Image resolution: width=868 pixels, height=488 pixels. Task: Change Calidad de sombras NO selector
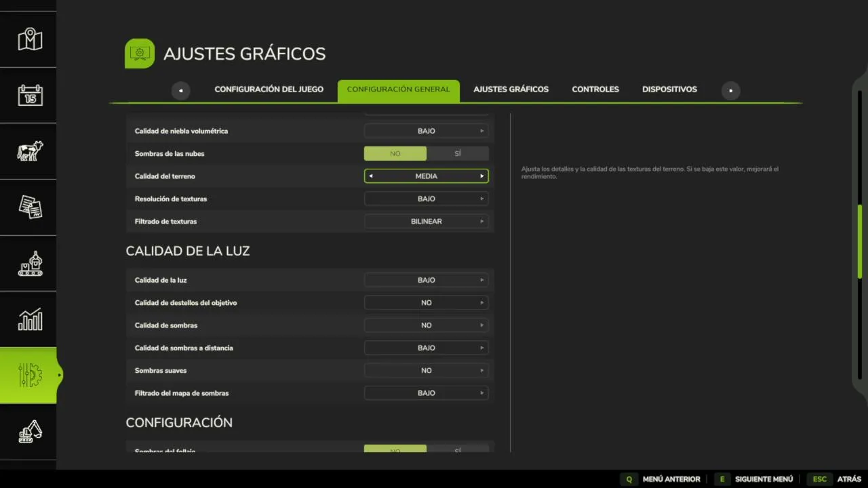coord(427,325)
